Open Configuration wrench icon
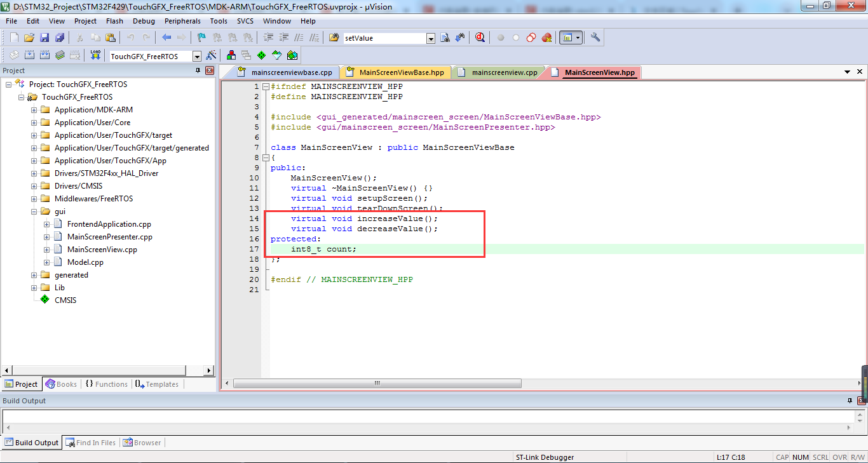Screen dimensions: 868x463 595,38
